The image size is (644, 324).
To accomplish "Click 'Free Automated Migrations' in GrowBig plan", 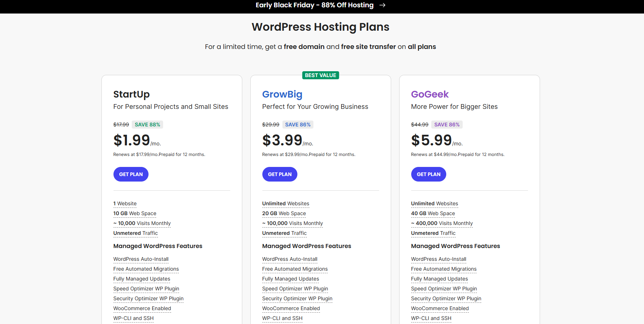I will click(x=295, y=269).
